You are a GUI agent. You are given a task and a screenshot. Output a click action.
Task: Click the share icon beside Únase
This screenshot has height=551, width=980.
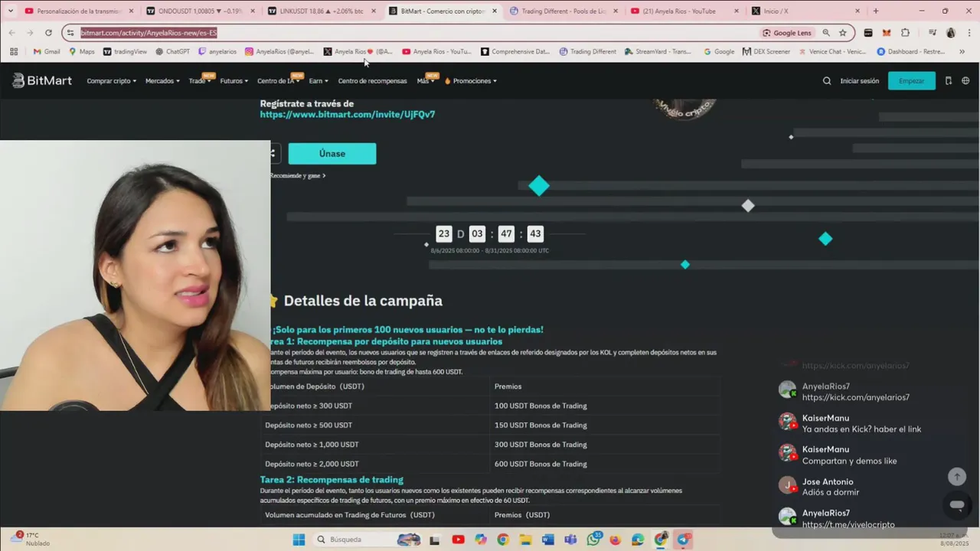click(x=272, y=153)
